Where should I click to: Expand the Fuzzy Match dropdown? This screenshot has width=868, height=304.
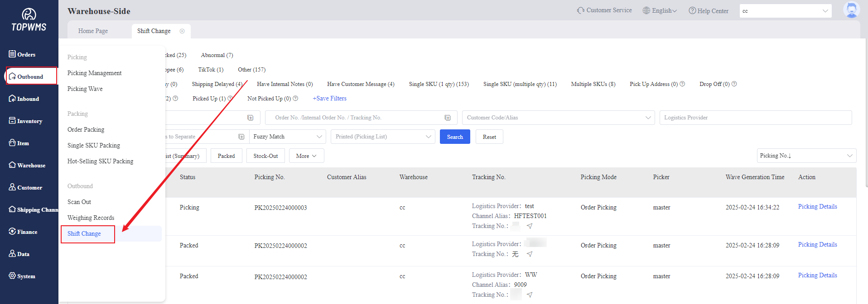coord(287,137)
